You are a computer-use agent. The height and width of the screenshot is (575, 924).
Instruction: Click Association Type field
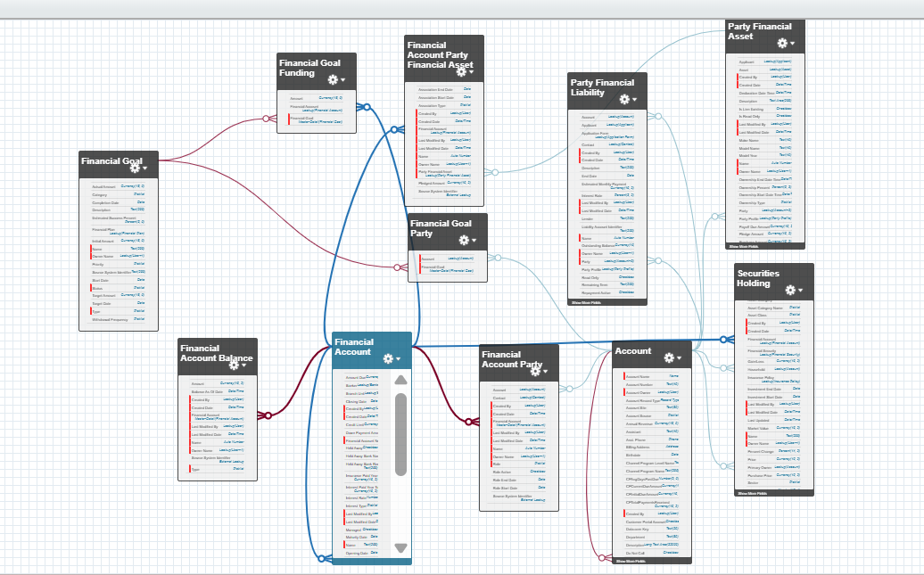pos(445,105)
